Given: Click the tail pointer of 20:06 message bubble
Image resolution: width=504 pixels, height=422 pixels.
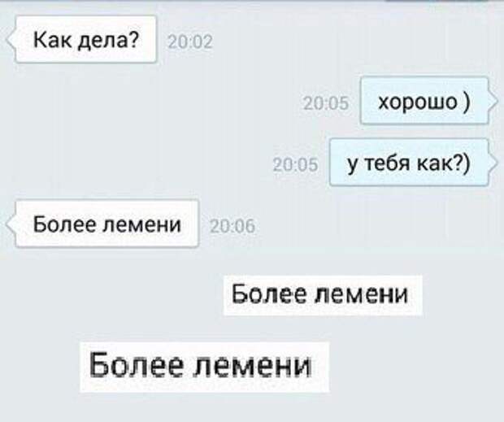Looking at the screenshot, I should [x=11, y=224].
